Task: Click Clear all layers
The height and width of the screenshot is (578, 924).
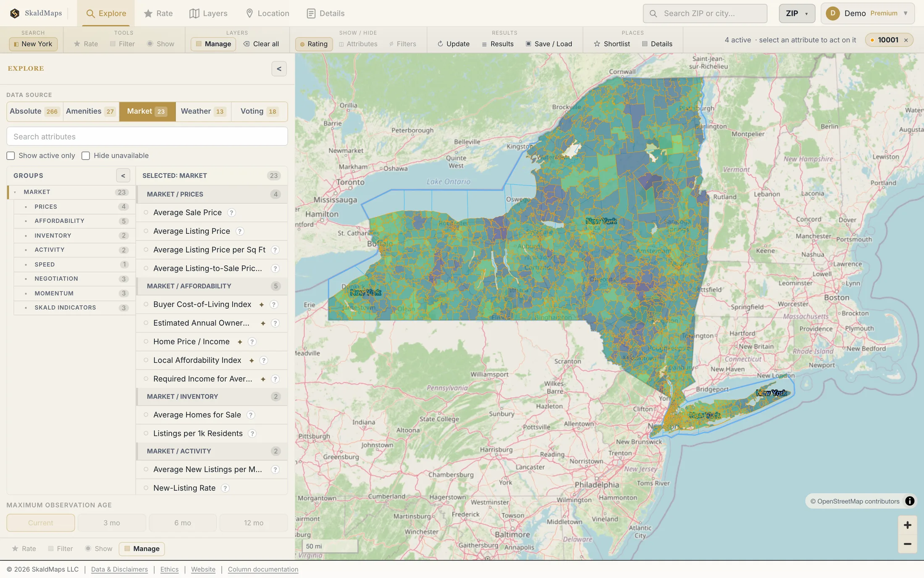Action: (x=261, y=44)
